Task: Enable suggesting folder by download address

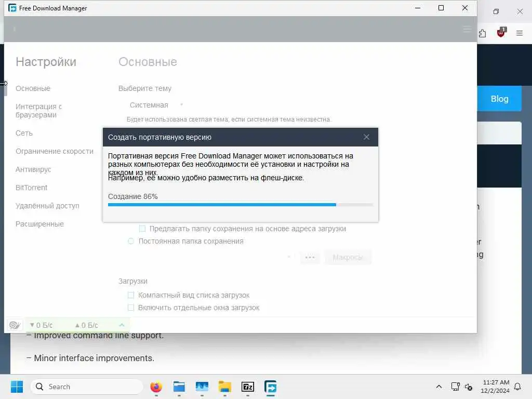Action: pos(142,229)
